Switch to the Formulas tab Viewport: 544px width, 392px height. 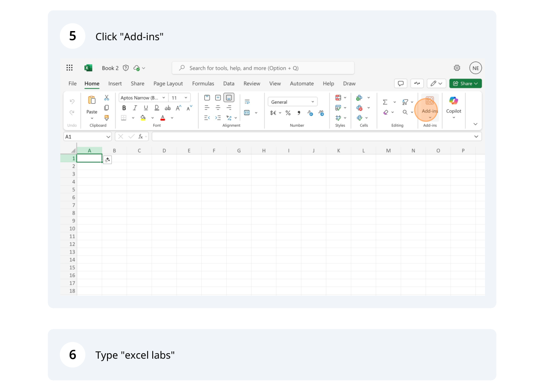click(203, 84)
